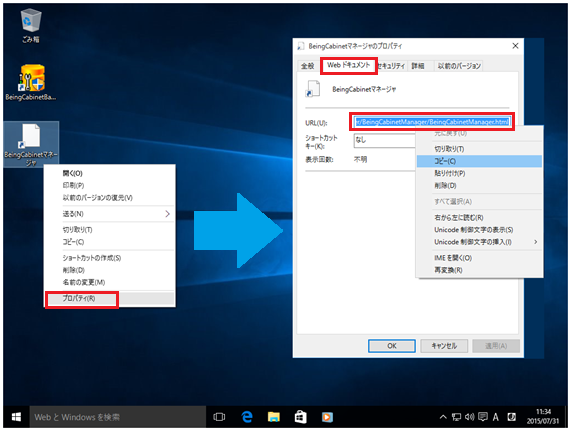Image resolution: width=571 pixels, height=431 pixels.
Task: Click the キャンセル button
Action: click(x=444, y=346)
